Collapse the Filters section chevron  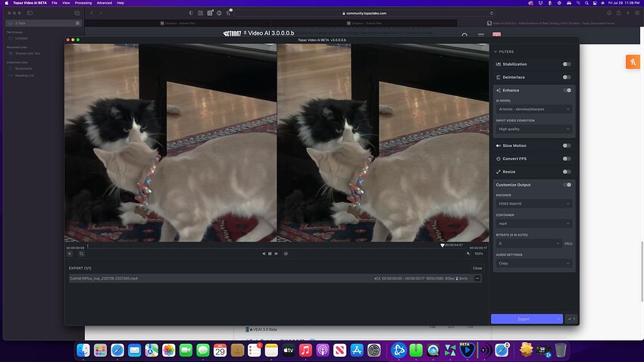tap(496, 51)
